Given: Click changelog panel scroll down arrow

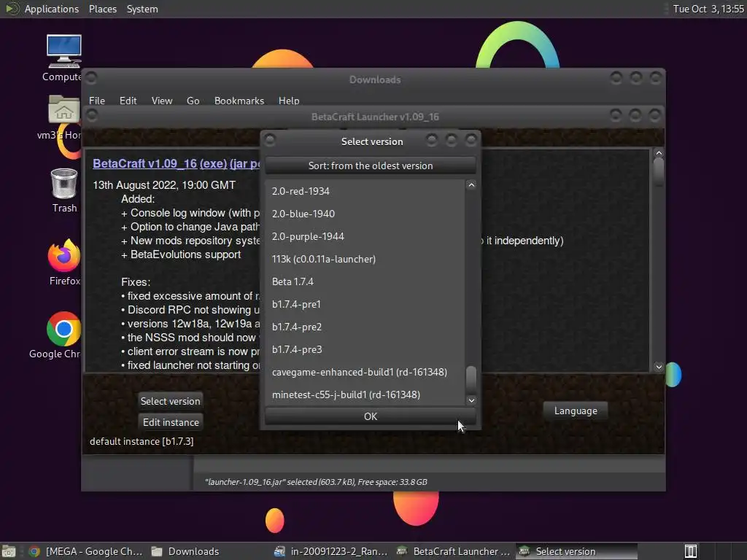Looking at the screenshot, I should click(x=659, y=367).
